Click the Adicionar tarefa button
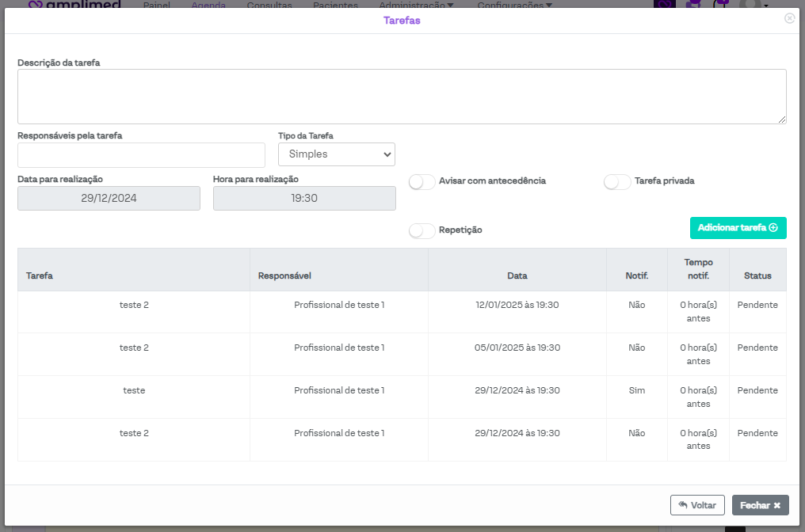The width and height of the screenshot is (805, 532). pyautogui.click(x=738, y=228)
